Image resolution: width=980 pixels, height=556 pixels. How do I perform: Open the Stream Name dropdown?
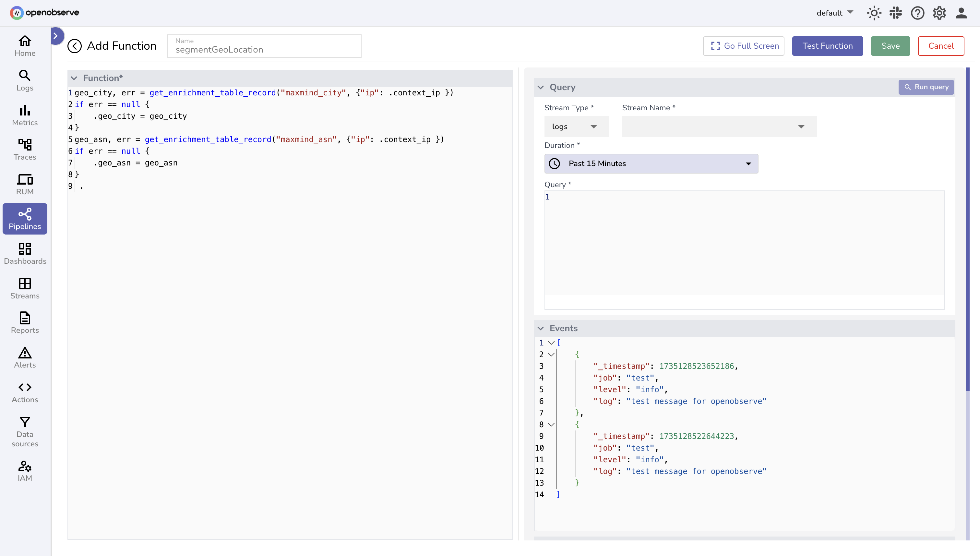tap(719, 127)
